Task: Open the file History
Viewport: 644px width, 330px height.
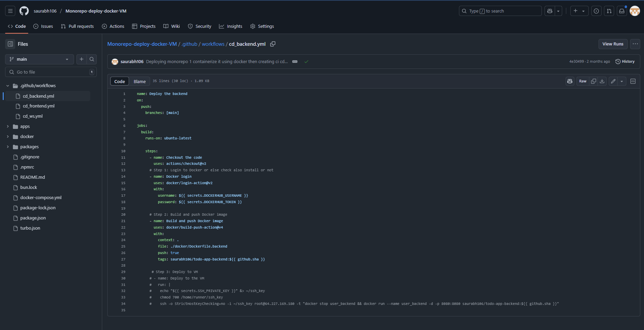Action: coord(625,61)
